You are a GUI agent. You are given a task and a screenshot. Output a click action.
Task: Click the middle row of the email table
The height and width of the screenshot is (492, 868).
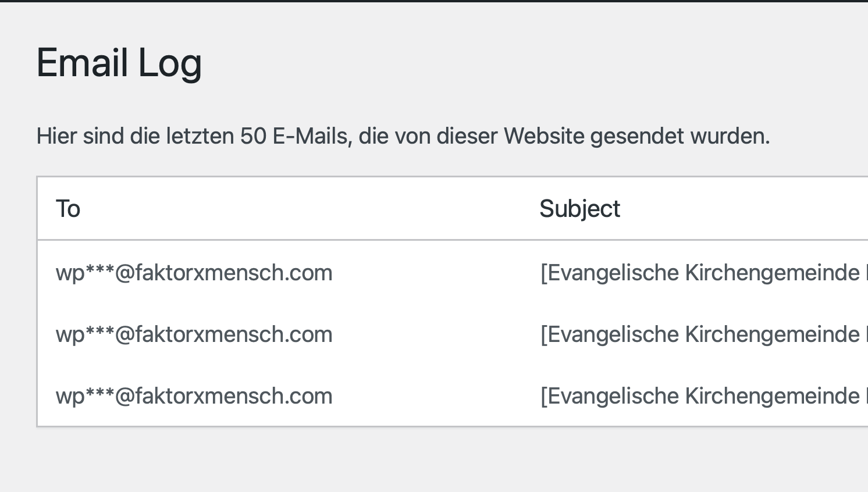pos(407,334)
